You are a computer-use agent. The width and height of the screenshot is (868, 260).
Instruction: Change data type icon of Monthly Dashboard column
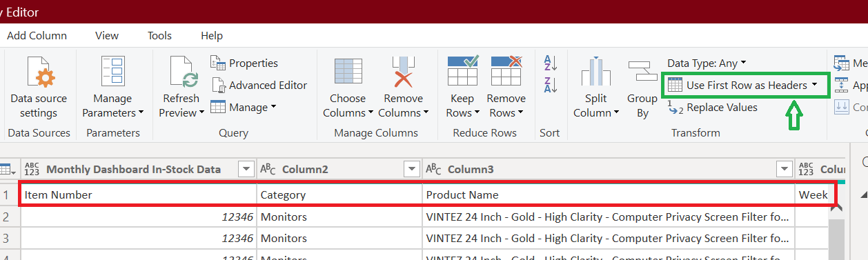(x=32, y=169)
